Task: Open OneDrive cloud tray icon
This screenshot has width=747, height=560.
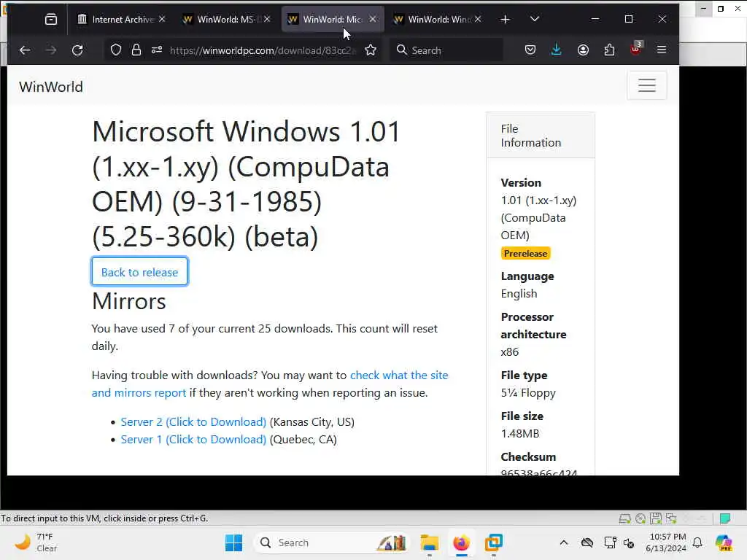Action: click(x=587, y=542)
